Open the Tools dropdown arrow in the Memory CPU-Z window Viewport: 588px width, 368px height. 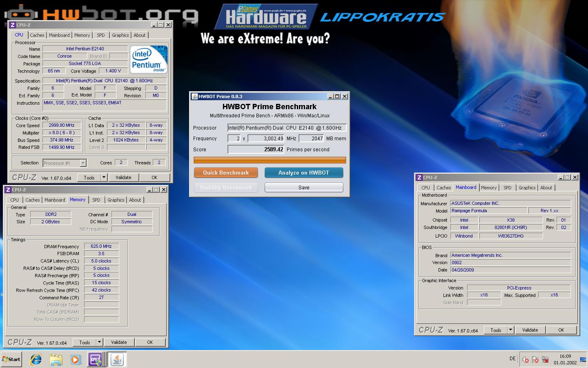(x=99, y=342)
